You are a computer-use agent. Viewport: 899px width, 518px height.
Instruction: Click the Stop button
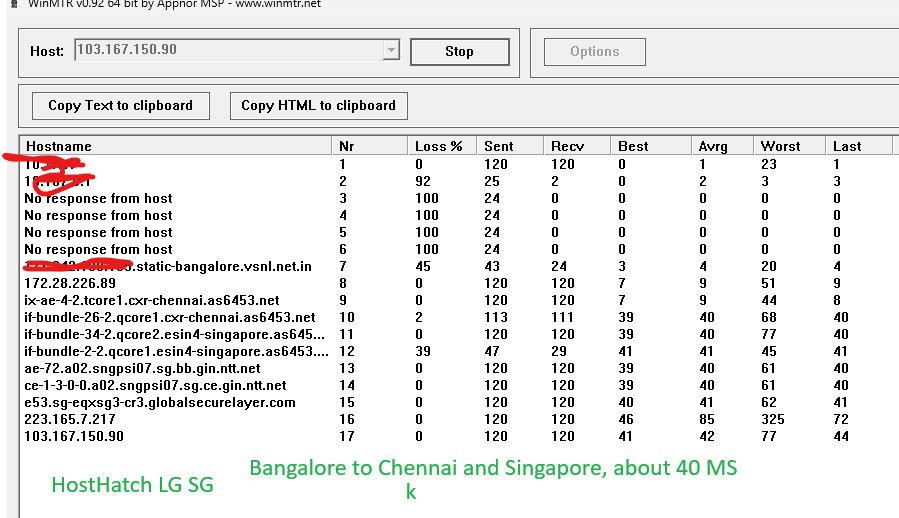click(460, 52)
